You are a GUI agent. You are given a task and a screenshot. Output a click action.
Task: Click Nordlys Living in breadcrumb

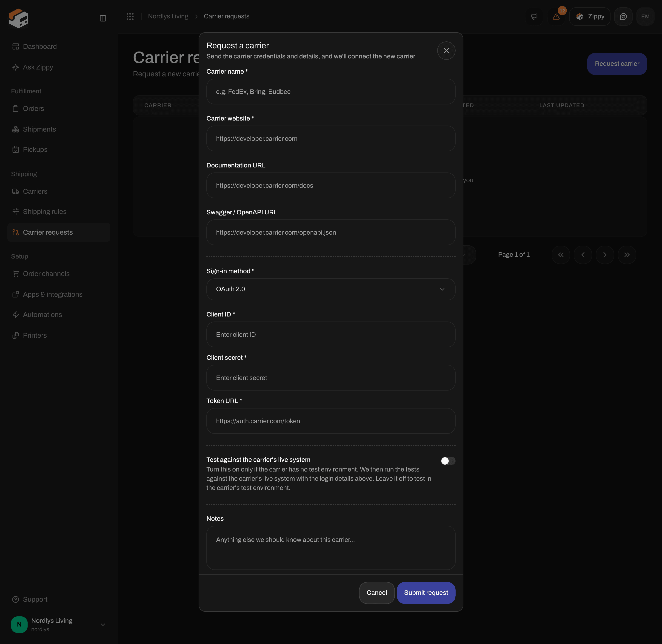pos(168,17)
